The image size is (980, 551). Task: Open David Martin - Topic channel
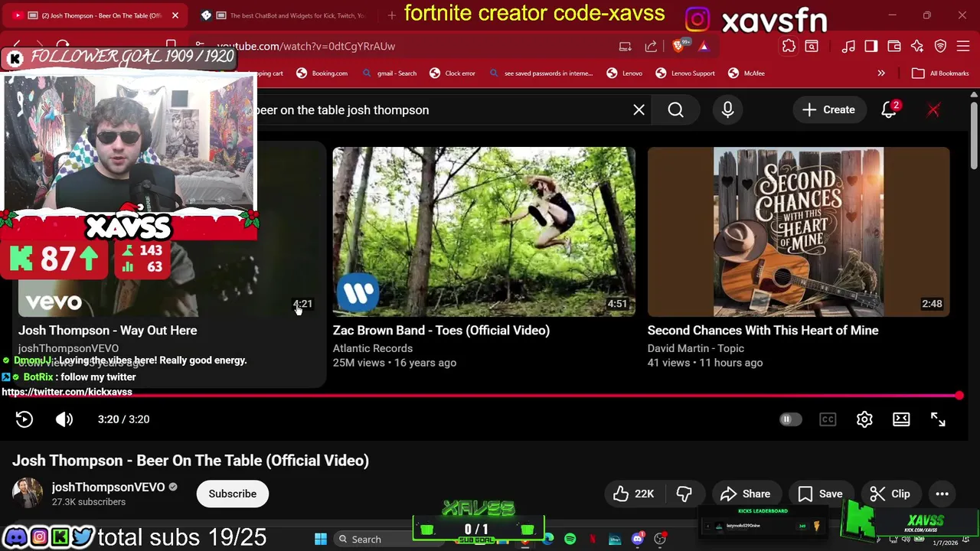tap(696, 348)
